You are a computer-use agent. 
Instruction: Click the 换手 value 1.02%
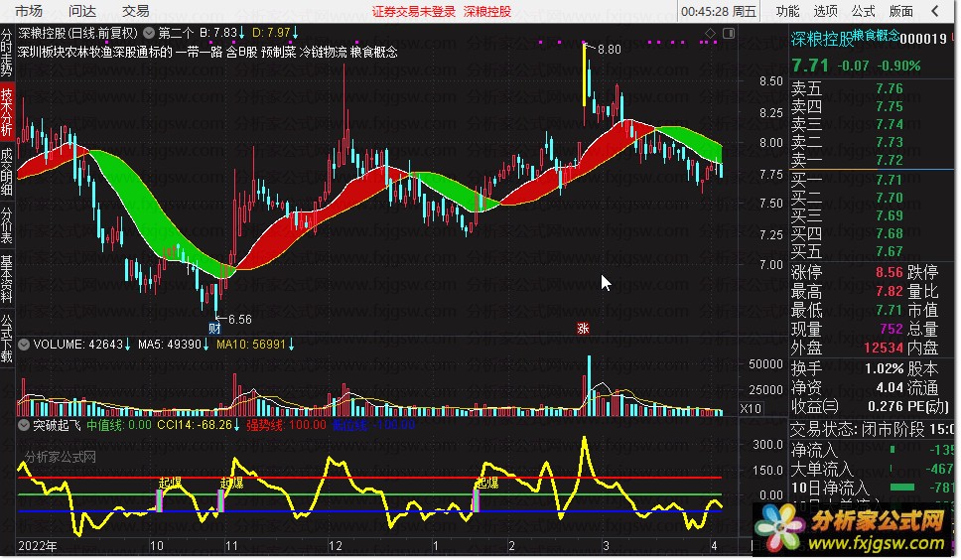tap(885, 369)
